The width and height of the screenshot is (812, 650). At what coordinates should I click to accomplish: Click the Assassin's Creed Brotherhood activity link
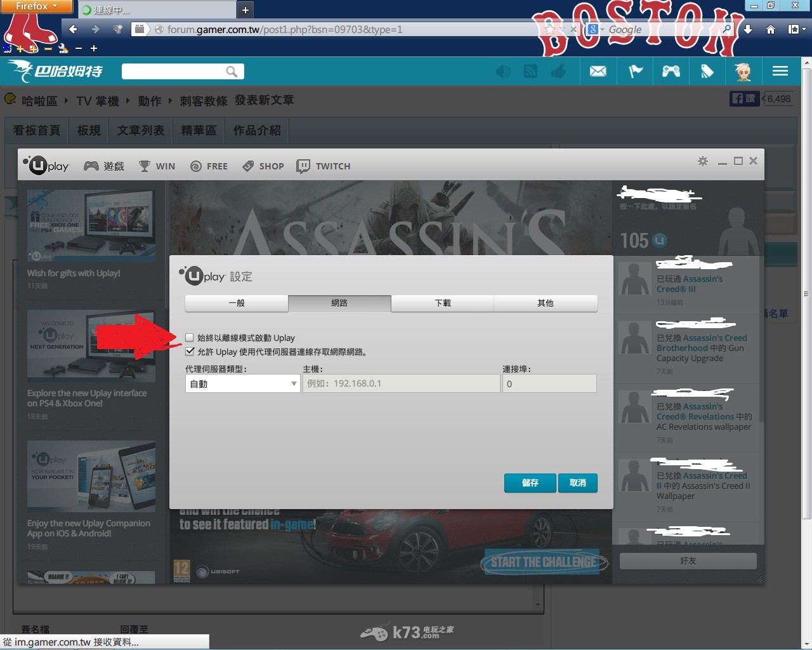(x=702, y=343)
